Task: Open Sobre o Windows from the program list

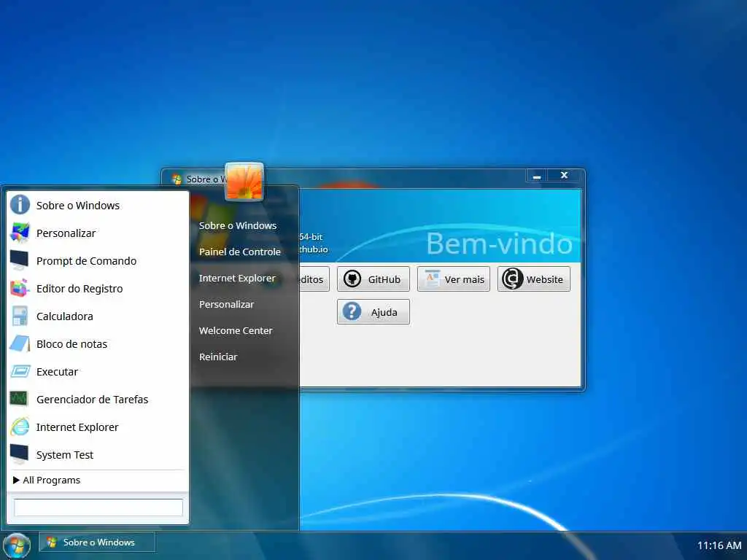Action: 98,205
